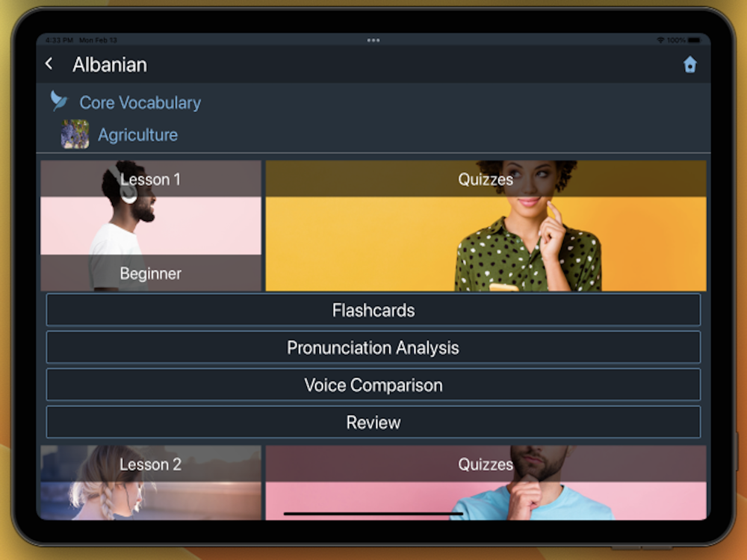Open Voice Comparison
The image size is (747, 560).
pos(373,385)
